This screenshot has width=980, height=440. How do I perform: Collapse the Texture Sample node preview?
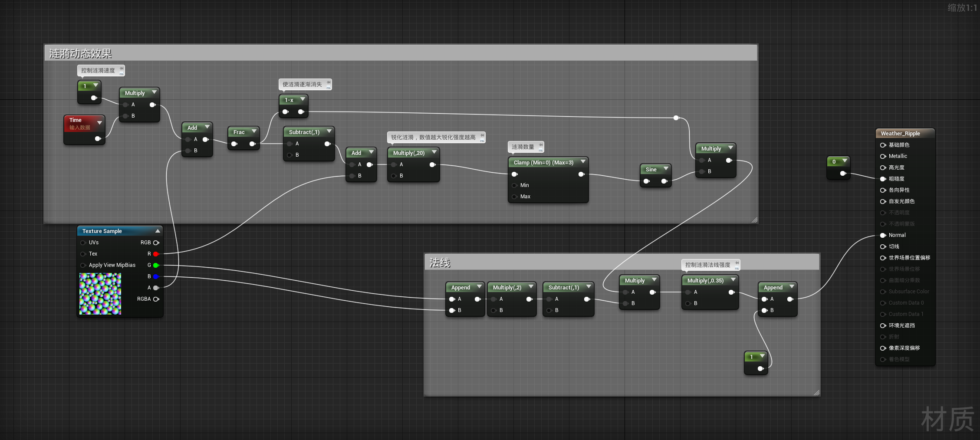point(158,231)
